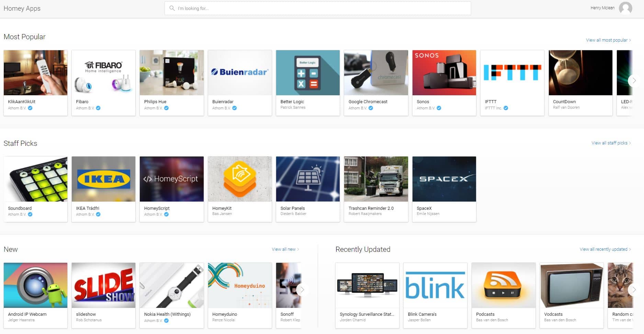Advance the Recently Updated carousel arrow

634,290
